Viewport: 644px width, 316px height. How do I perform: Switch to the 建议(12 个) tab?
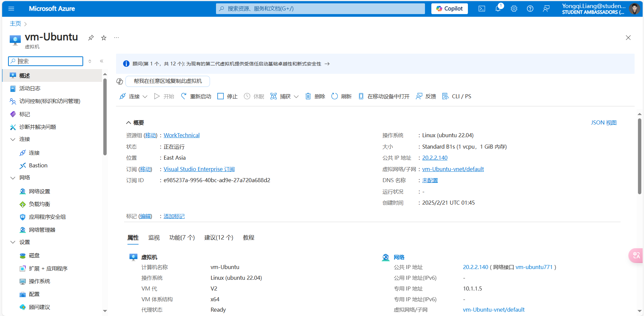click(219, 238)
